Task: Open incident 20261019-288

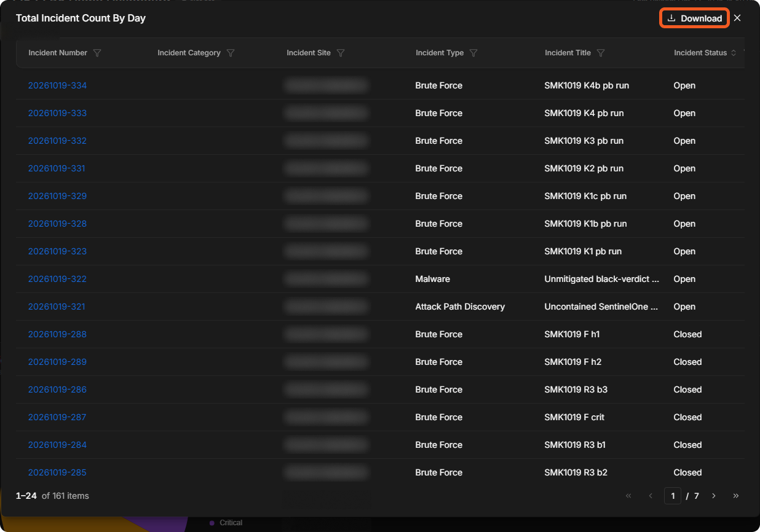Action: [x=57, y=334]
